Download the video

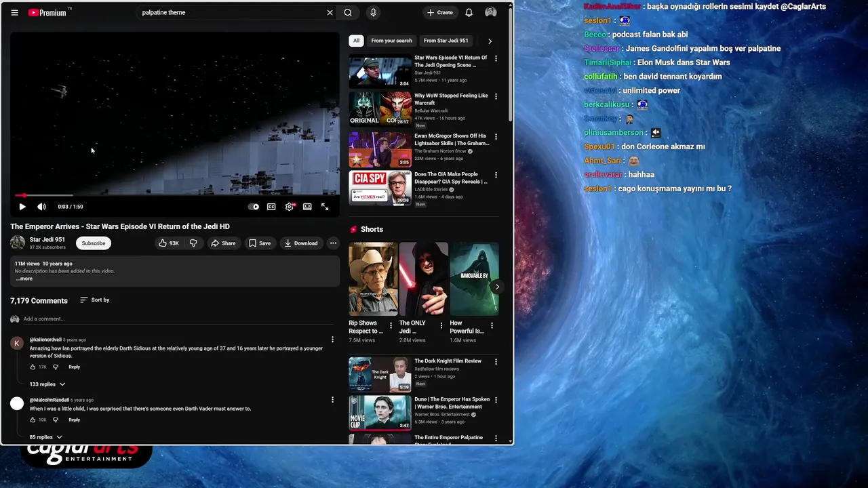pyautogui.click(x=301, y=243)
